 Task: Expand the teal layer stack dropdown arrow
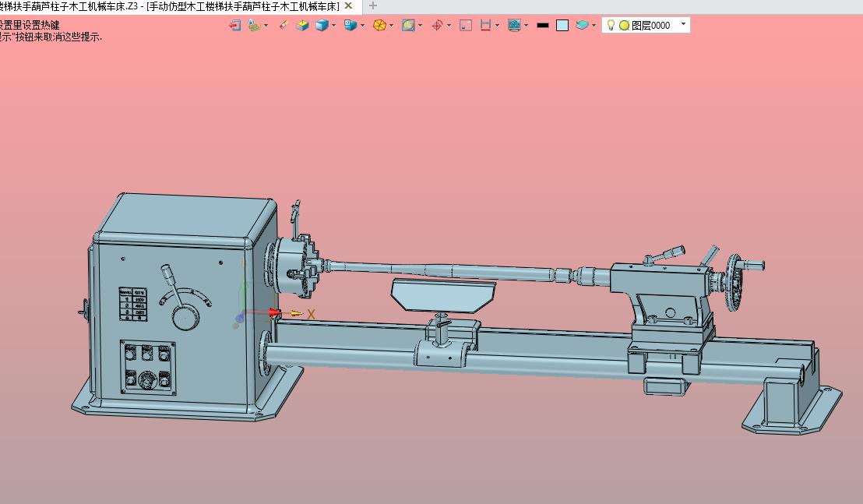click(594, 25)
